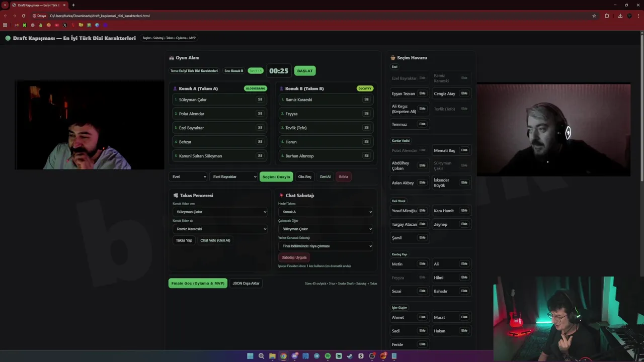Click the Chrome icon in taskbar

[x=283, y=356]
